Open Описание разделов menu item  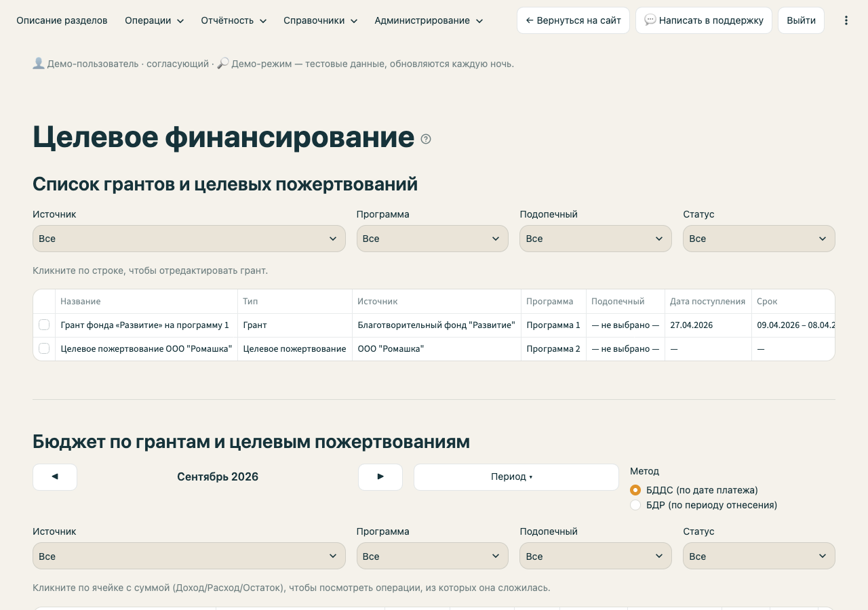[x=62, y=20]
